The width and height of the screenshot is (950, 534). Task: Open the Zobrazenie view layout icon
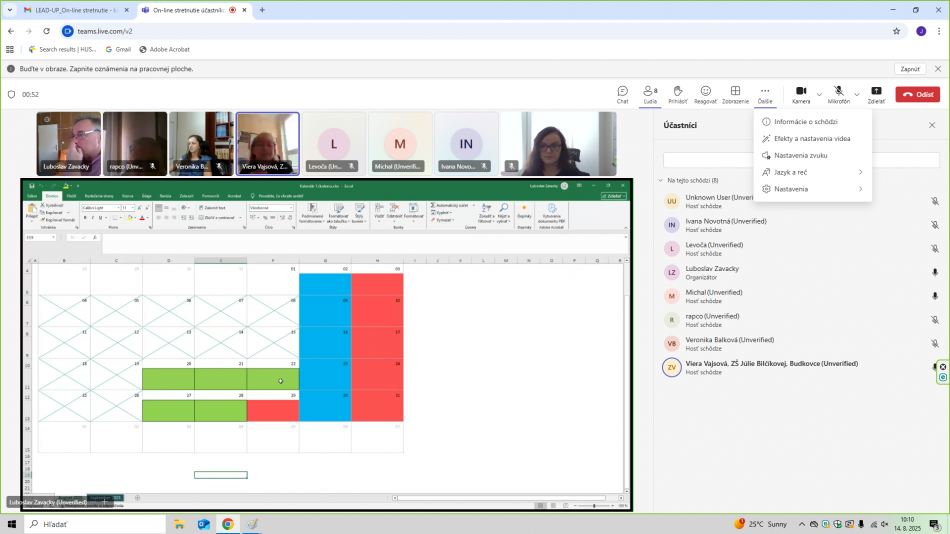click(x=735, y=92)
